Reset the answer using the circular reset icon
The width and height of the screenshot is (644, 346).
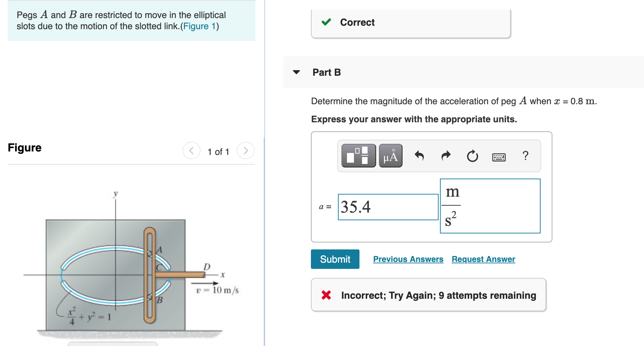coord(473,156)
